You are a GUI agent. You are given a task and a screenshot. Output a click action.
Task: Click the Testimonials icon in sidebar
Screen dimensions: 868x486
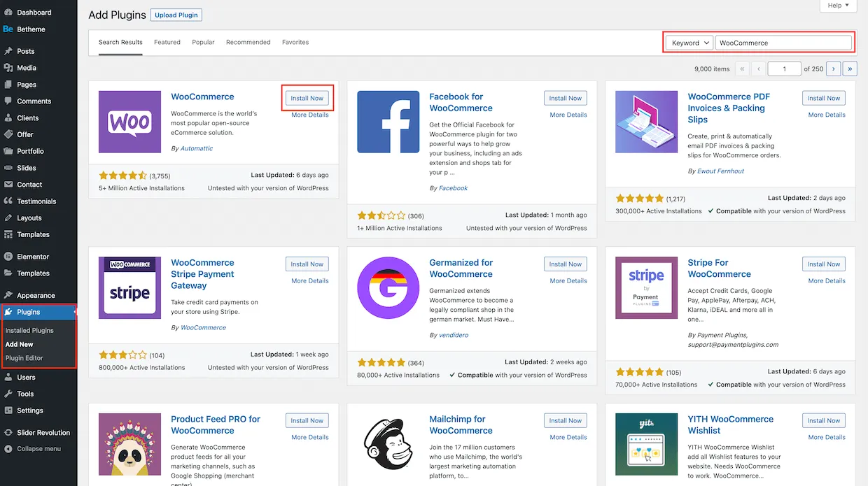pyautogui.click(x=8, y=201)
